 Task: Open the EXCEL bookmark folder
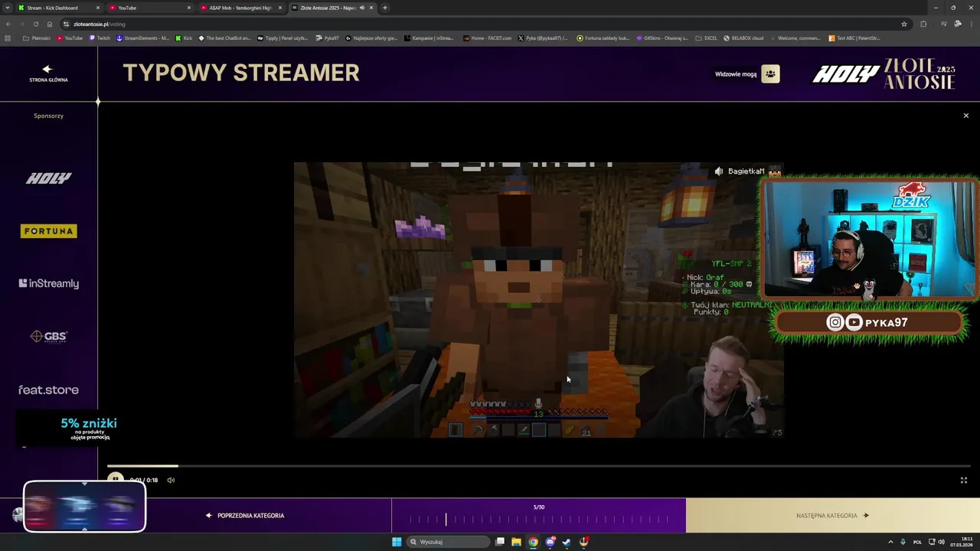tap(706, 37)
